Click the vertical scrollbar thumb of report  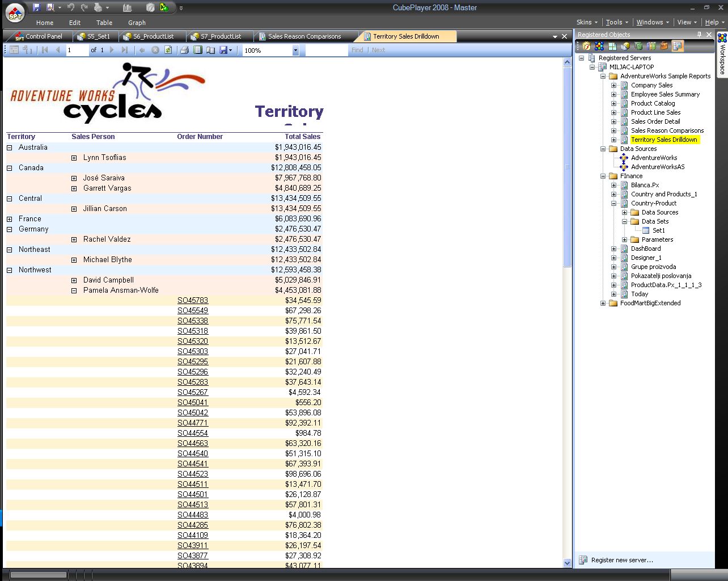(567, 167)
